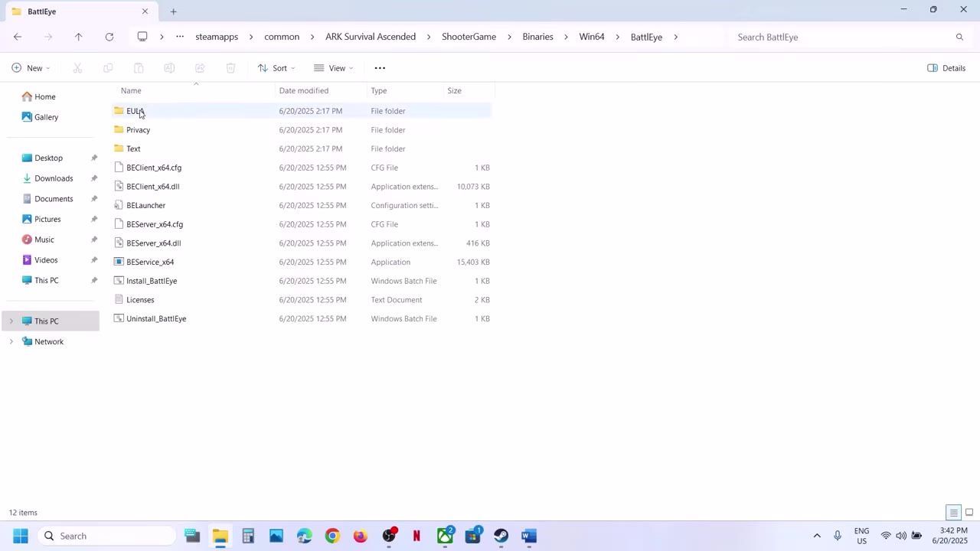Open Steam from taskbar

click(501, 536)
